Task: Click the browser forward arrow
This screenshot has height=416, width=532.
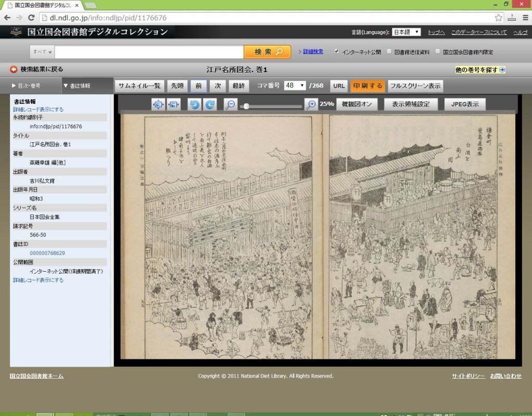Action: (x=19, y=18)
